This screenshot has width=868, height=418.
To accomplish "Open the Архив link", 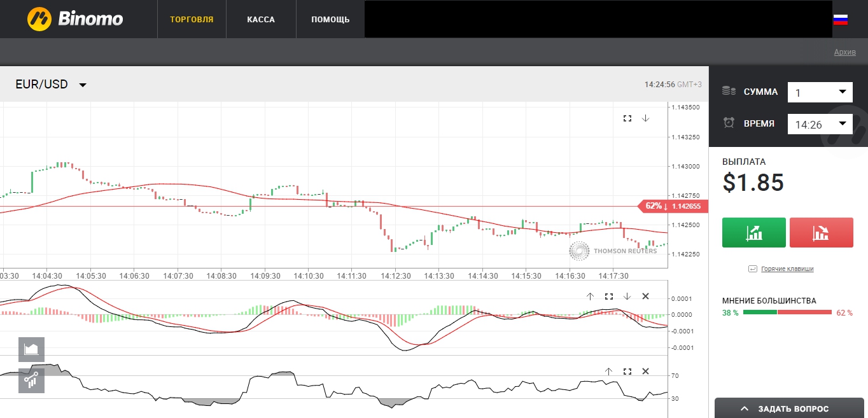I will tap(844, 52).
